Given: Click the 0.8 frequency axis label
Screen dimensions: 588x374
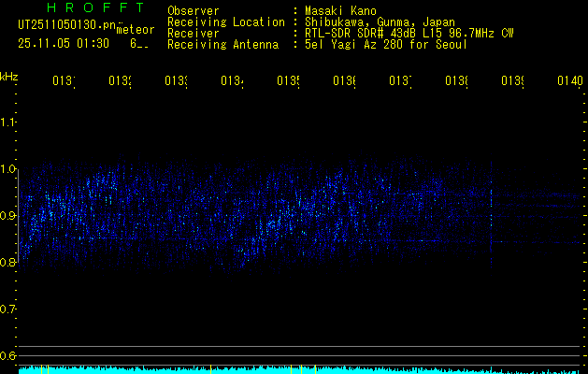Looking at the screenshot, I should pos(8,263).
